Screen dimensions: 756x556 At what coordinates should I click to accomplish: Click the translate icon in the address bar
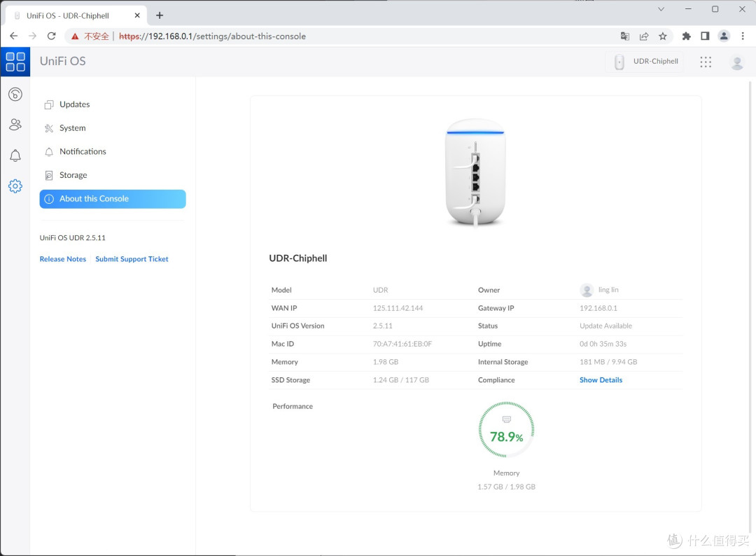tap(624, 36)
